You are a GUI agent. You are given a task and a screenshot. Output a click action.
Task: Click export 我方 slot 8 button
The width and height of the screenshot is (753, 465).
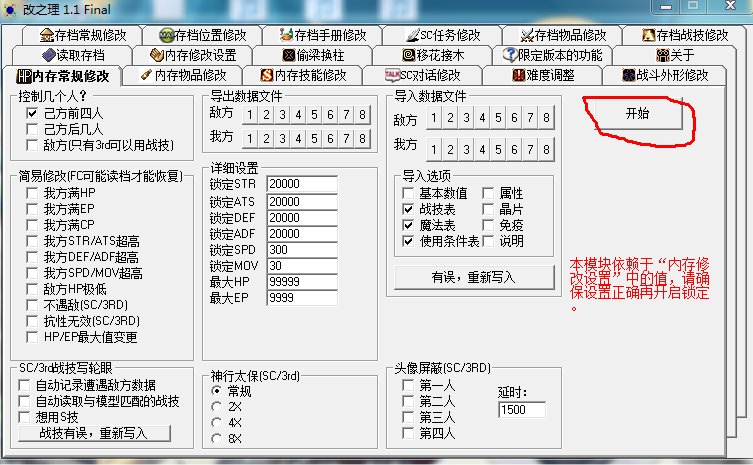pos(362,139)
